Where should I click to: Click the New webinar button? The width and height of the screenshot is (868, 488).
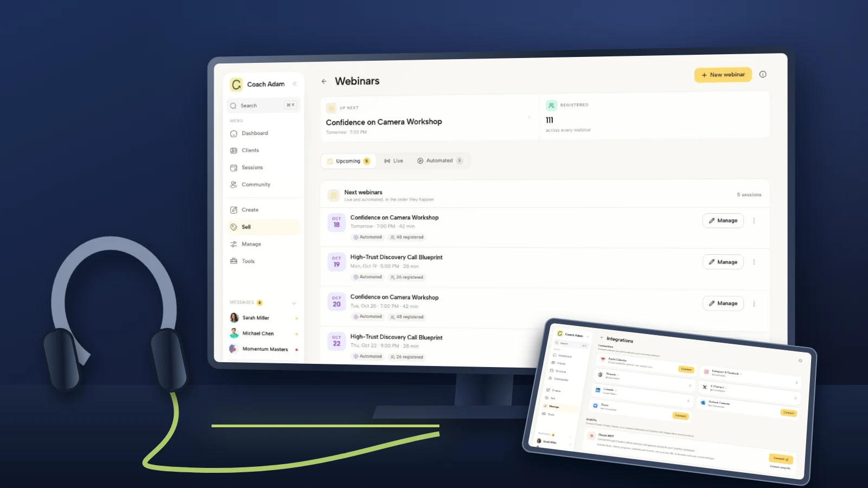pyautogui.click(x=723, y=75)
